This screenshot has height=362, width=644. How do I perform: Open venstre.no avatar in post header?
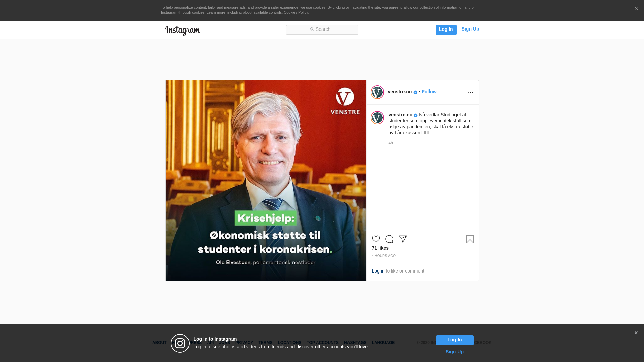point(377,92)
